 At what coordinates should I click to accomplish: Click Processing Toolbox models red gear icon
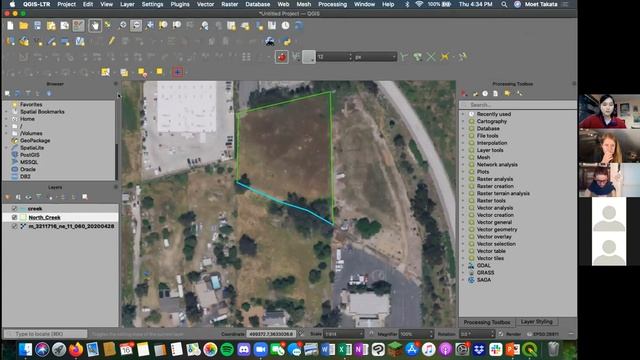pos(464,93)
